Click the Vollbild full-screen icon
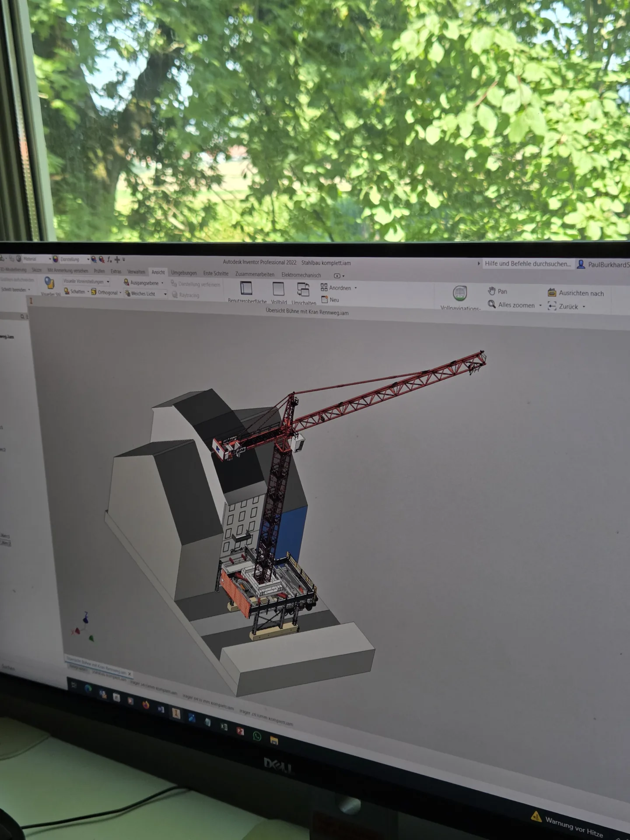Screen dimensions: 630x840 [278, 289]
